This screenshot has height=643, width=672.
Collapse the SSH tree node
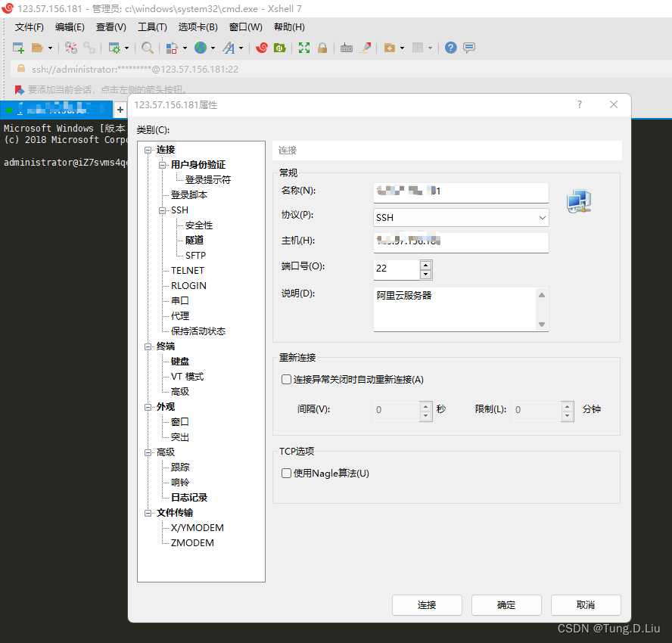(162, 210)
